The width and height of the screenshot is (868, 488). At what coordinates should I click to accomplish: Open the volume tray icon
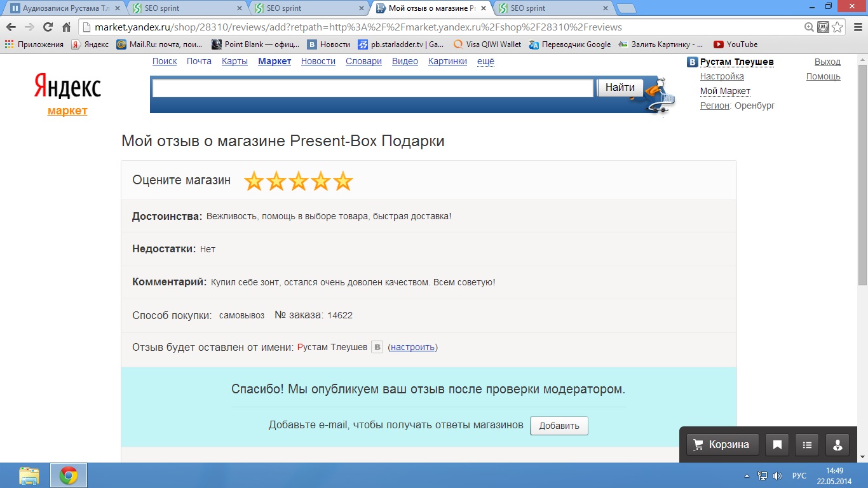[777, 476]
